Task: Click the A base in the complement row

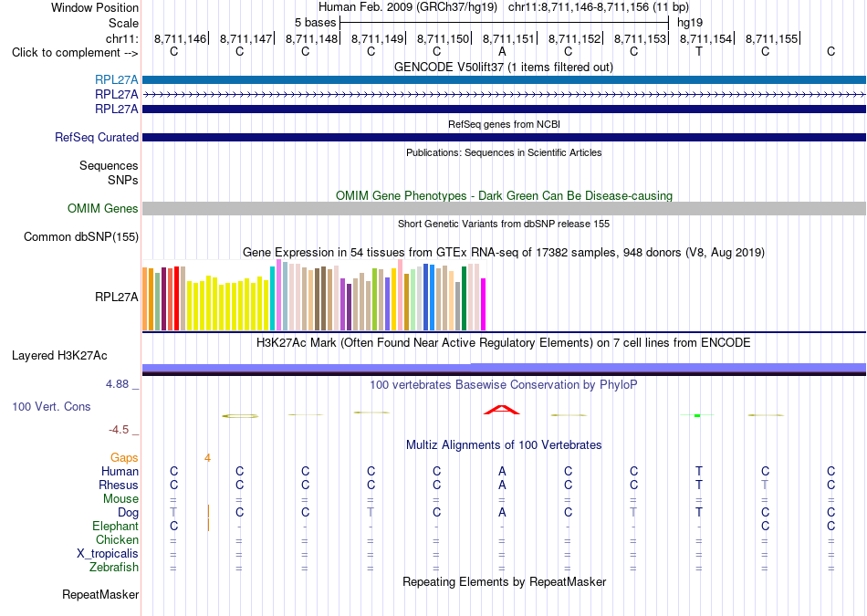Action: point(502,52)
